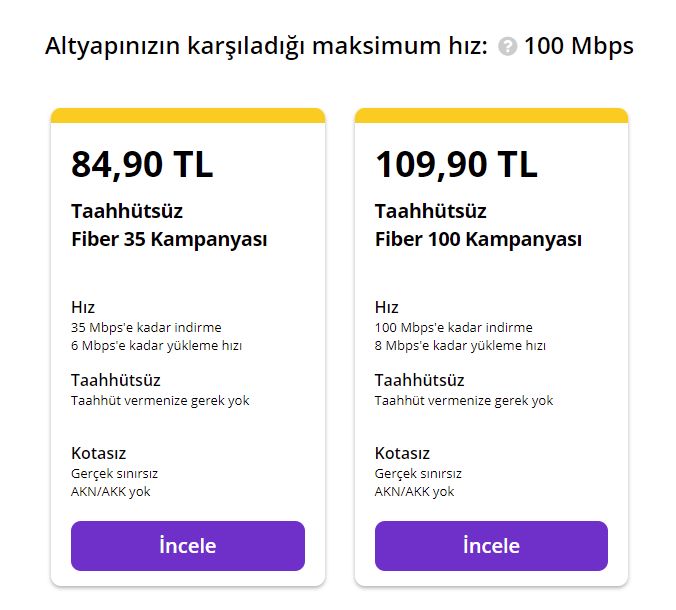Screen dimensions: 676x610
Task: Click '6 Mbps'e kadar yükleme hızı' text
Action: [156, 346]
